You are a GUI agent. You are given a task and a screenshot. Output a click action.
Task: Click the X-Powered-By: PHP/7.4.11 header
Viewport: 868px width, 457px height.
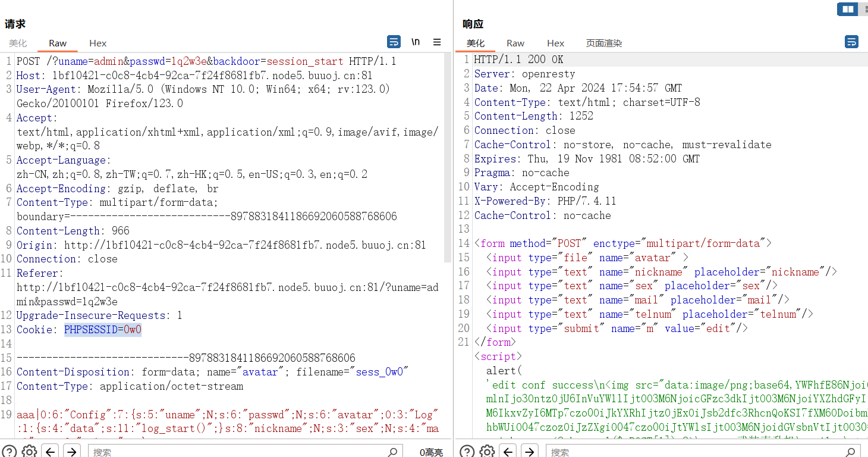tap(545, 201)
